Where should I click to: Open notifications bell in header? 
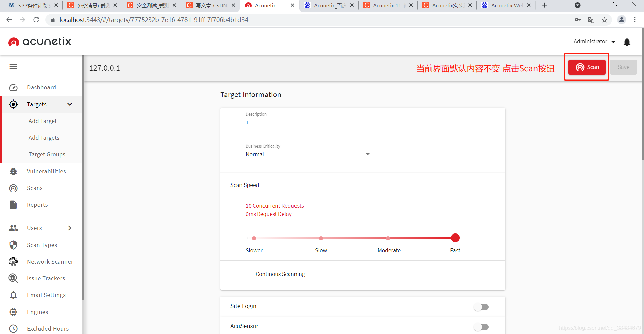point(627,42)
